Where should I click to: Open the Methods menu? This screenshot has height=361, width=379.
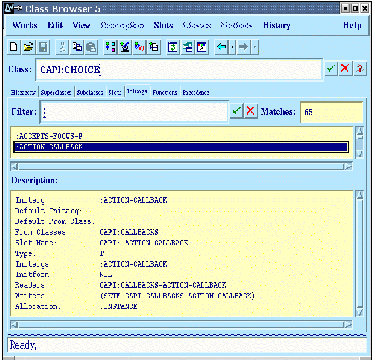pos(236,25)
